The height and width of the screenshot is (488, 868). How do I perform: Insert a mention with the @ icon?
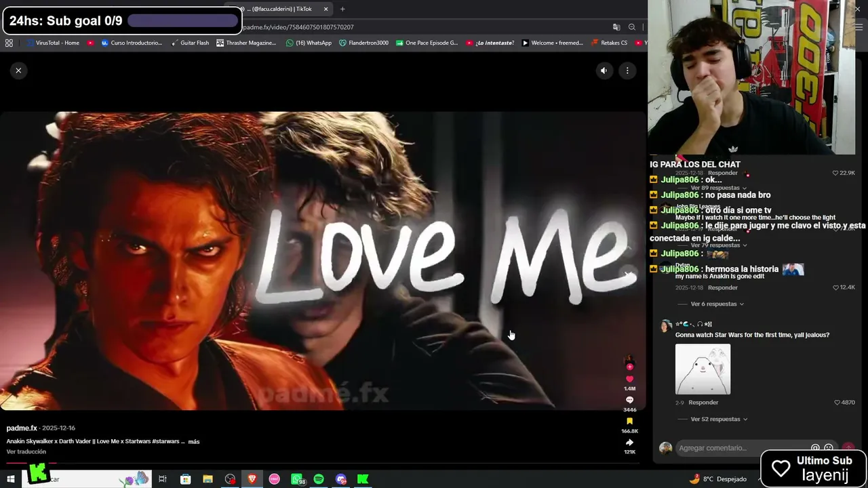[x=815, y=448]
